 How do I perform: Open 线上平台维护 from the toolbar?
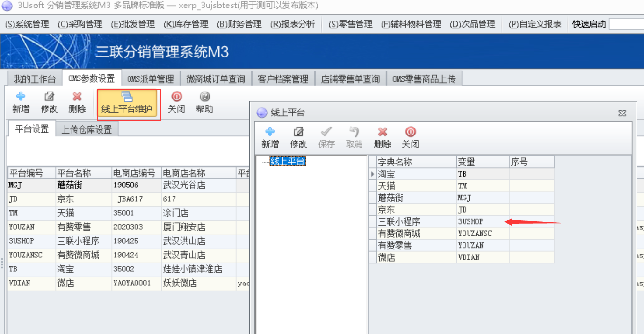click(127, 103)
